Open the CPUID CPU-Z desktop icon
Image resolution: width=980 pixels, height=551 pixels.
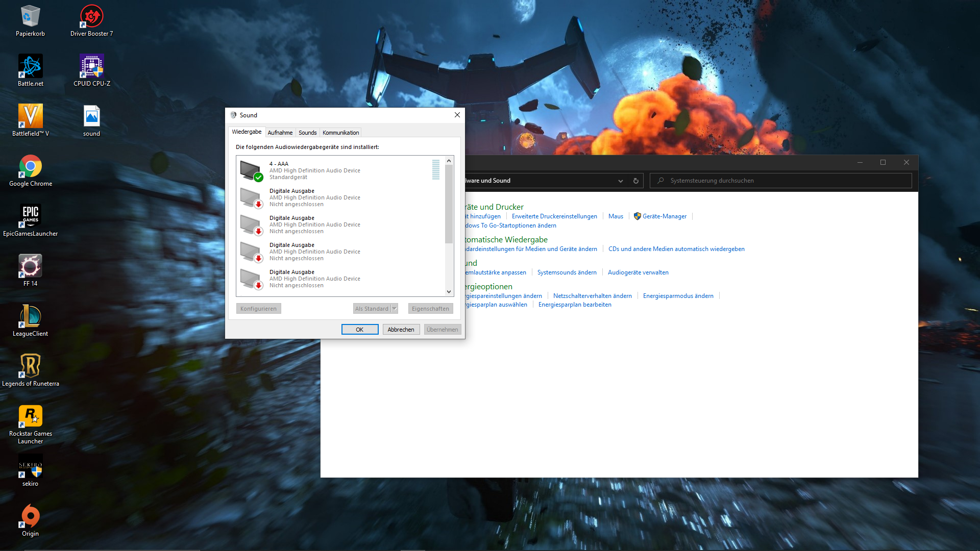click(91, 67)
